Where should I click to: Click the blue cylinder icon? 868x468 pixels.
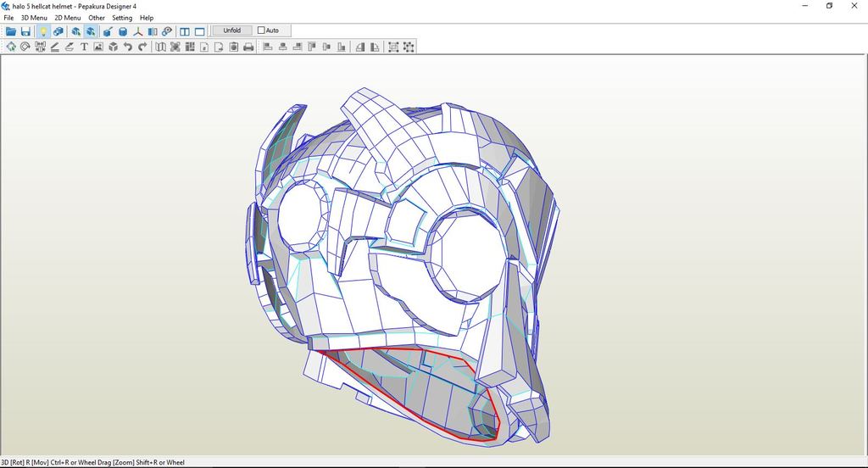point(123,31)
